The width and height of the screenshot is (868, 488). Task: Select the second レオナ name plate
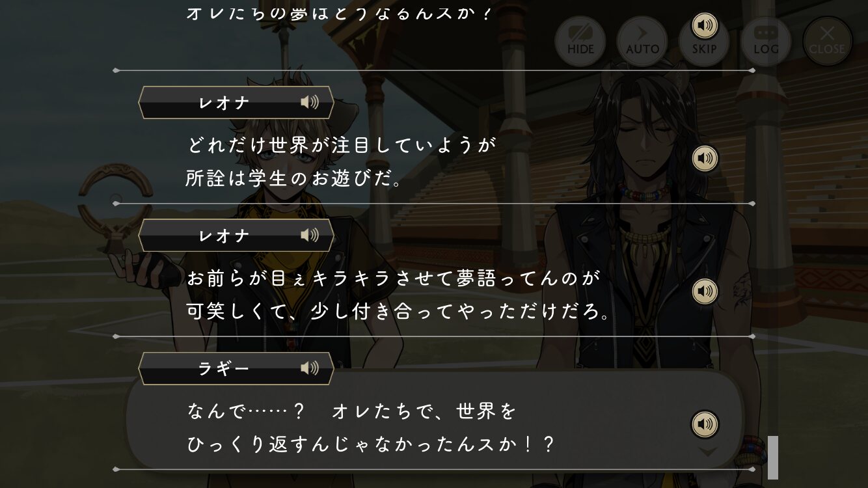236,236
